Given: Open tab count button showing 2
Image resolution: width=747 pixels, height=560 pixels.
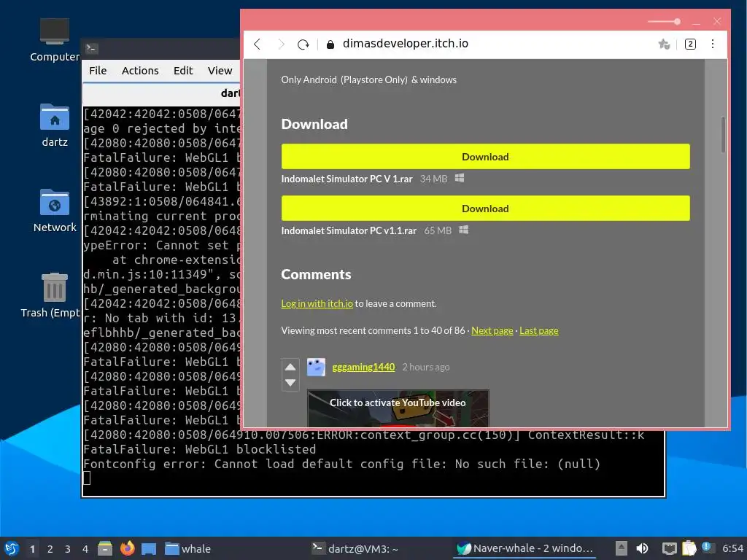Looking at the screenshot, I should (x=690, y=44).
